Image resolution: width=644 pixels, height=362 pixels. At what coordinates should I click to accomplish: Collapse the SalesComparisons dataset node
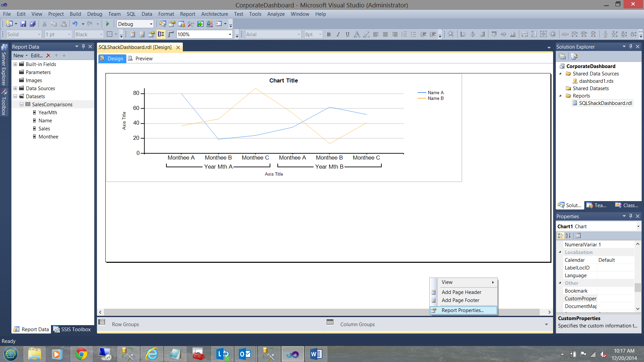21,105
